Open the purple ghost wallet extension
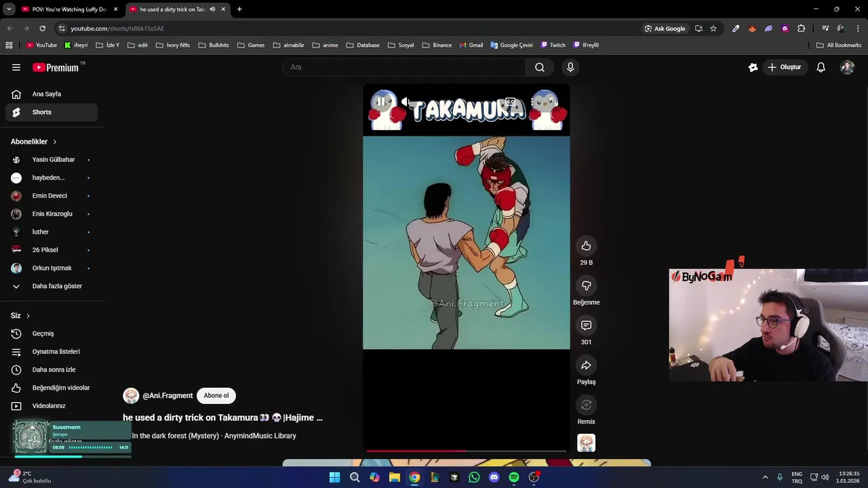 click(x=768, y=28)
